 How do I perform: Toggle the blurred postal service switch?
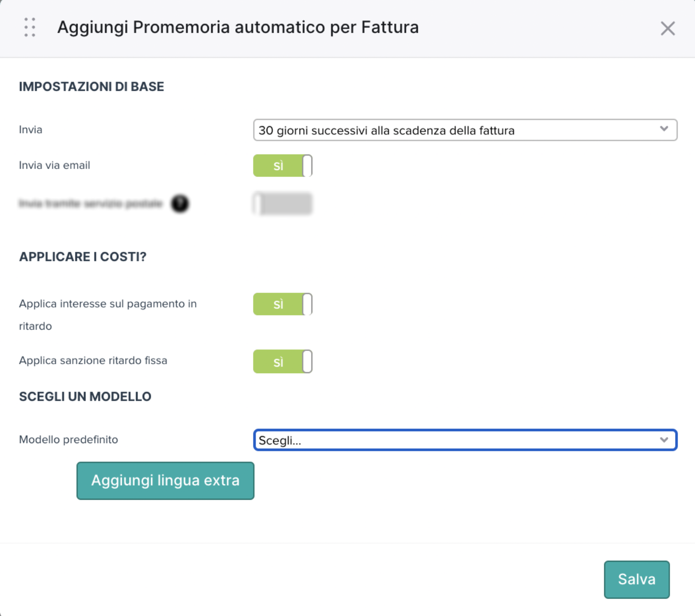coord(283,204)
